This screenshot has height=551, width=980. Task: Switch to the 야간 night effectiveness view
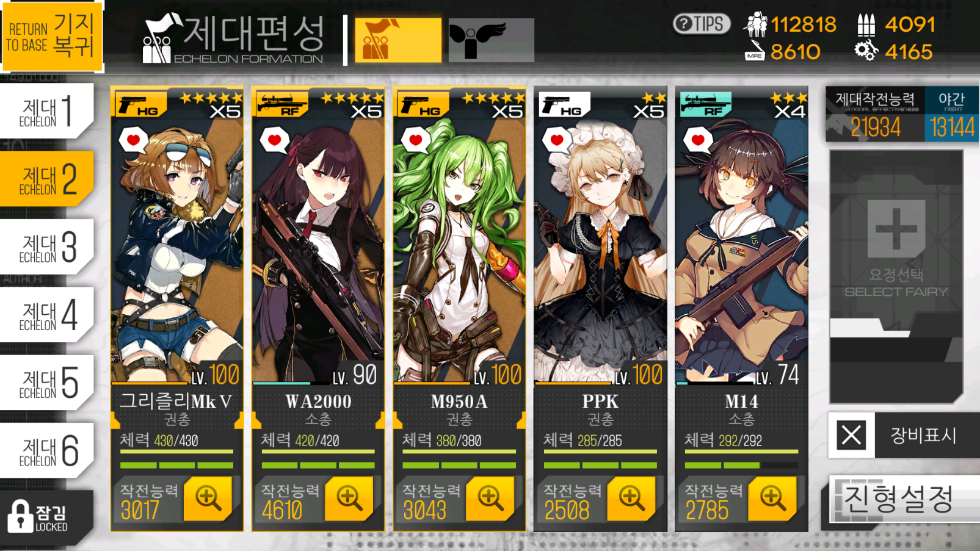(951, 115)
